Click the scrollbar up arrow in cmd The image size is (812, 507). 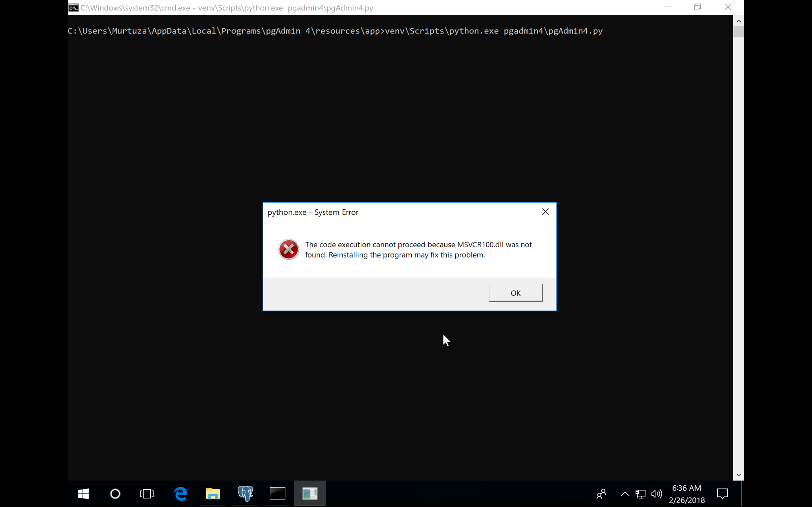[738, 21]
